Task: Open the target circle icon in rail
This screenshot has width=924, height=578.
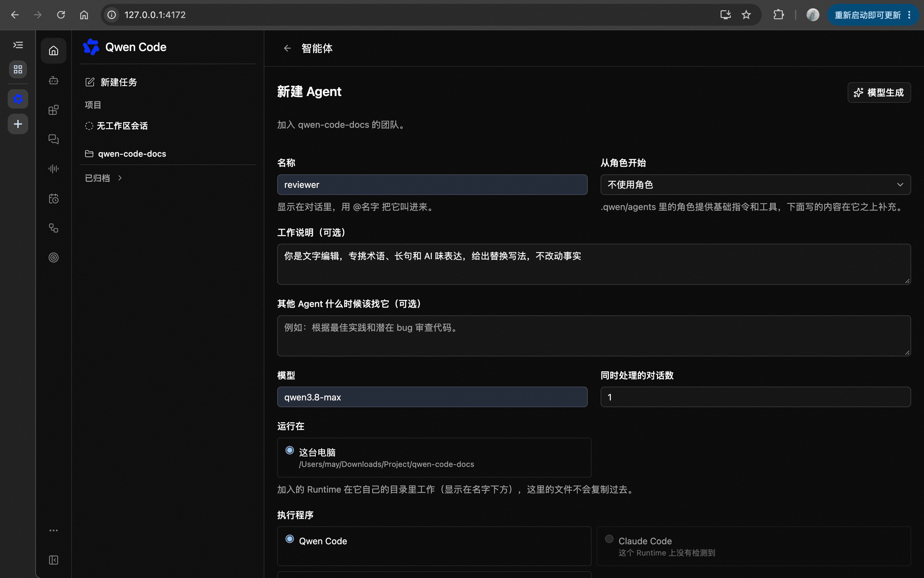Action: pos(54,257)
